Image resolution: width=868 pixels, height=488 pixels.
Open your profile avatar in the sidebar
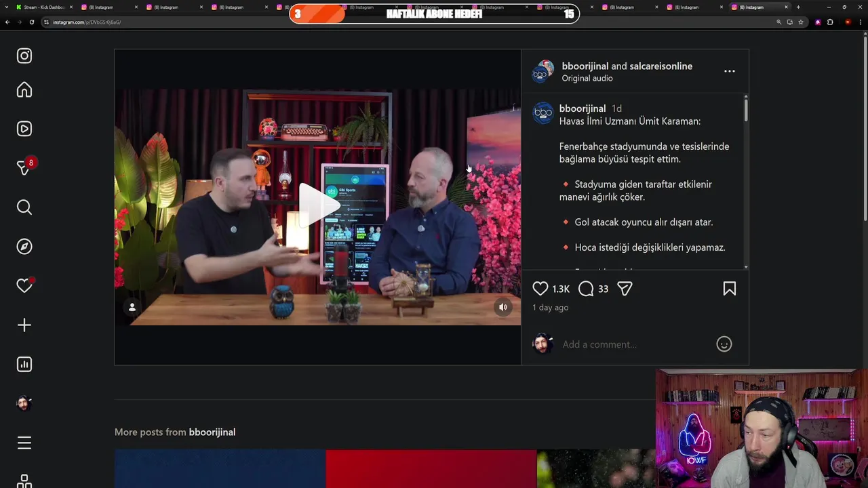24,403
